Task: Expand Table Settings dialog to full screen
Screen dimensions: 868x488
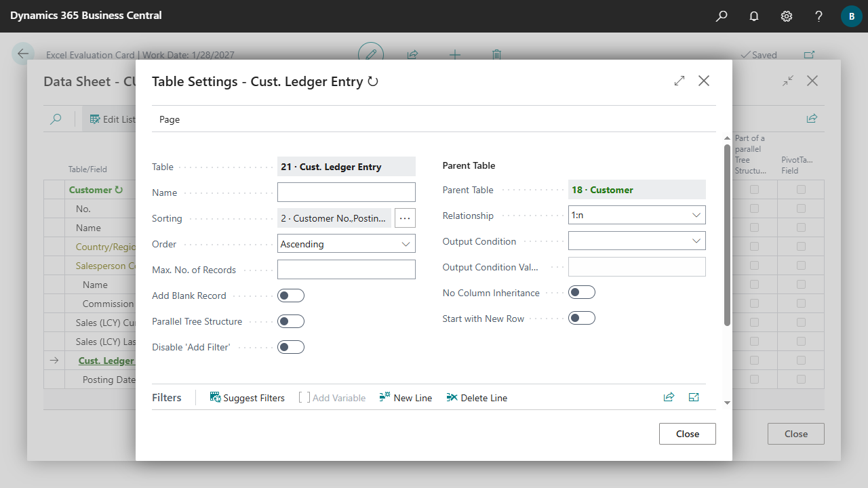Action: pyautogui.click(x=679, y=81)
